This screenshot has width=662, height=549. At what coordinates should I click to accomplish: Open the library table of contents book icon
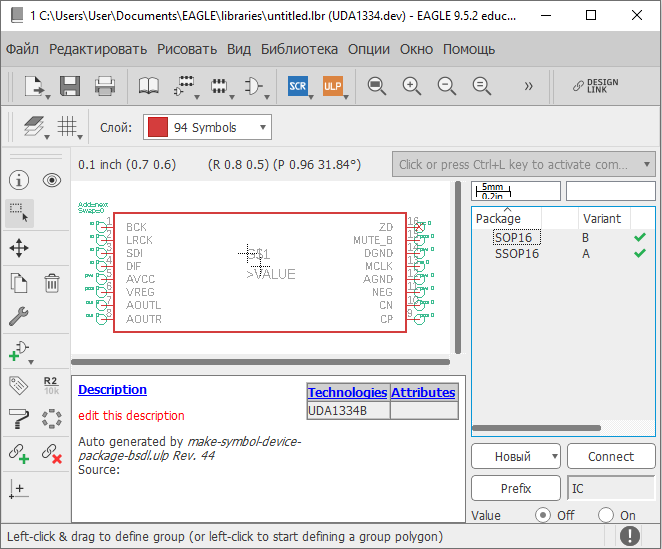pyautogui.click(x=149, y=86)
